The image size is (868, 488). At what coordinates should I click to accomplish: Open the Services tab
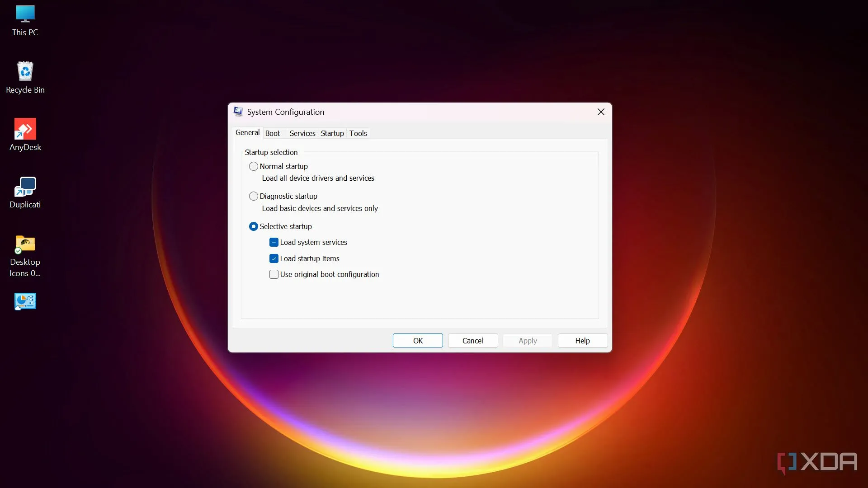(x=302, y=133)
